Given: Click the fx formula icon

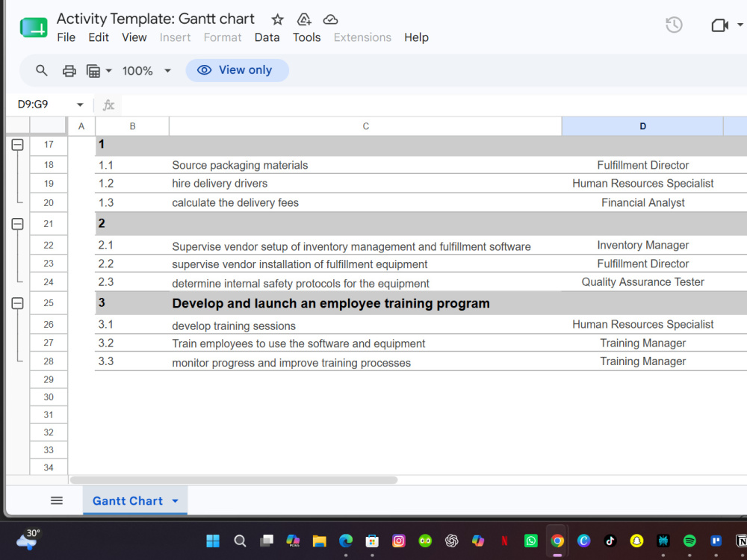Looking at the screenshot, I should point(108,105).
